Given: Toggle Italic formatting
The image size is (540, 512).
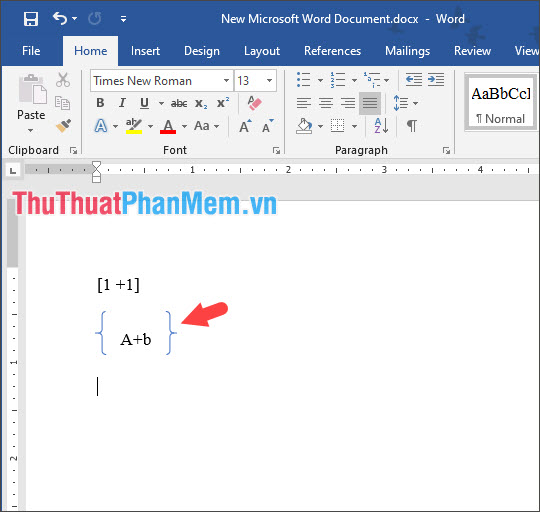Looking at the screenshot, I should pos(122,103).
